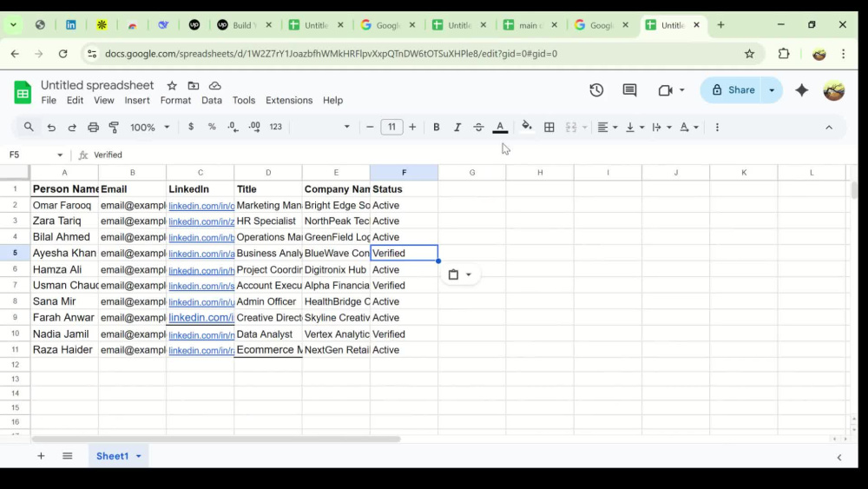
Task: Expand the name box dropdown arrow
Action: coord(60,155)
